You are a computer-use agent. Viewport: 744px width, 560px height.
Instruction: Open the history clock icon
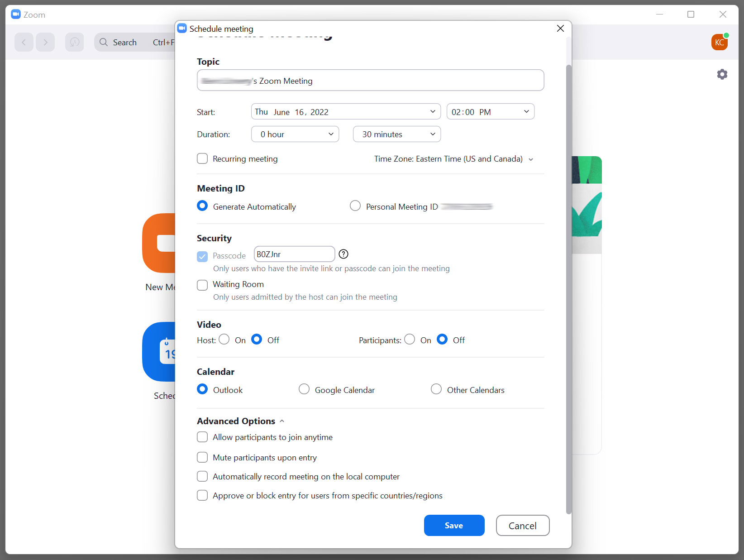point(75,42)
